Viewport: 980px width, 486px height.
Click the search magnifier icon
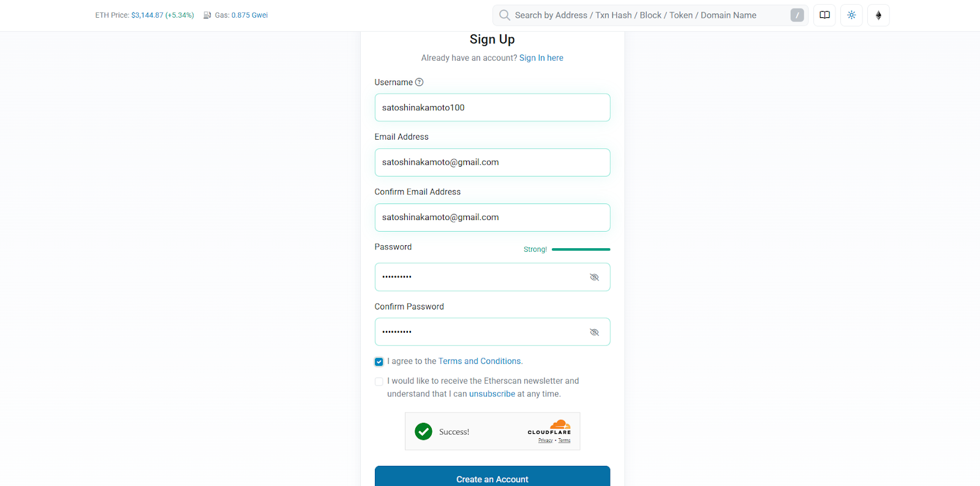click(505, 15)
